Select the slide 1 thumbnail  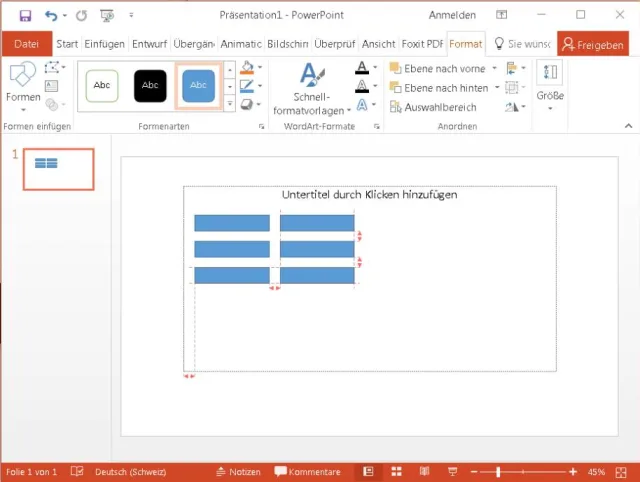click(x=59, y=168)
